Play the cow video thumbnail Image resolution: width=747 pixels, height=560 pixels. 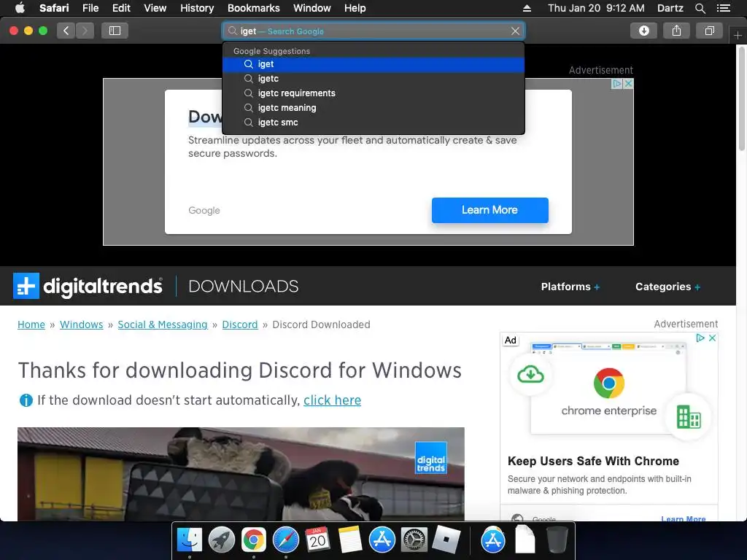coord(241,474)
